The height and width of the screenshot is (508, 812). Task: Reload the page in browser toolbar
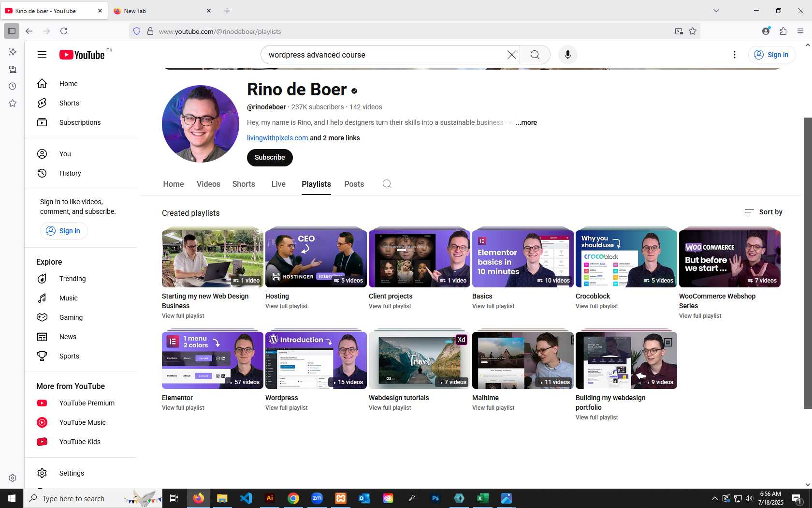[64, 31]
